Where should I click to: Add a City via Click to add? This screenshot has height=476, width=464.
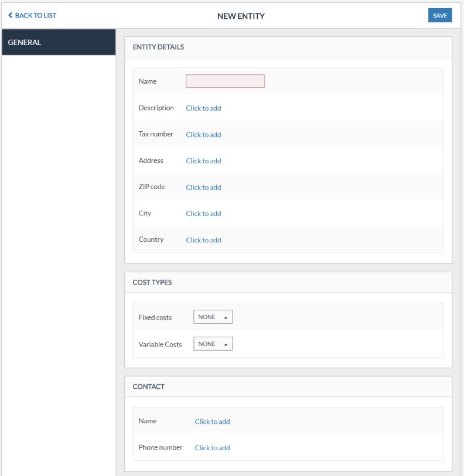[203, 214]
